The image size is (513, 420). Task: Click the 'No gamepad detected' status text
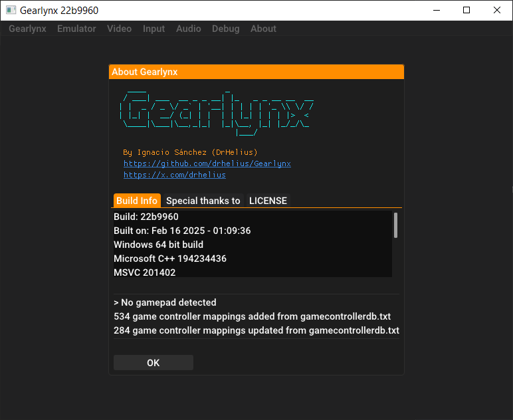(x=165, y=302)
